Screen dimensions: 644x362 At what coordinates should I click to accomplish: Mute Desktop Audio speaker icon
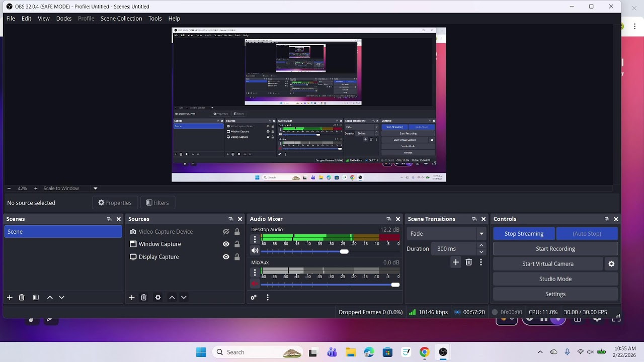click(255, 250)
